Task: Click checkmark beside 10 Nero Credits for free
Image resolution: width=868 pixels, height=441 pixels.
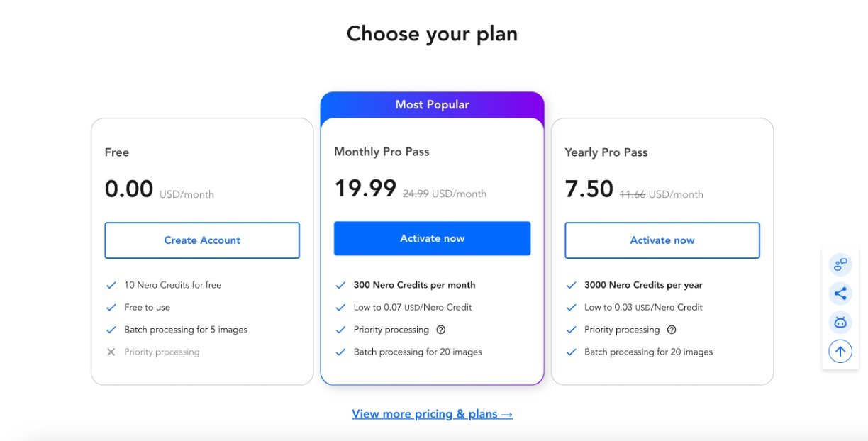Action: [x=111, y=285]
